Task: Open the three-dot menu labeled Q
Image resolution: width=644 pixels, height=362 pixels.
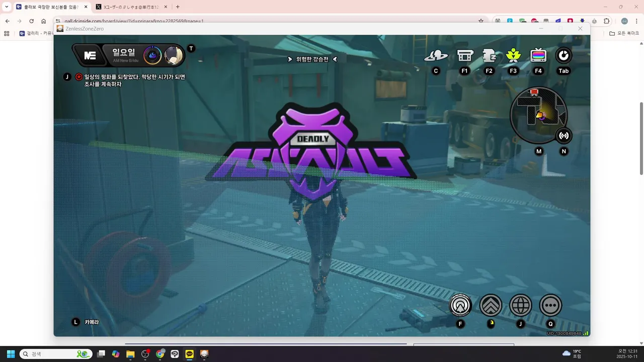Action: [551, 305]
